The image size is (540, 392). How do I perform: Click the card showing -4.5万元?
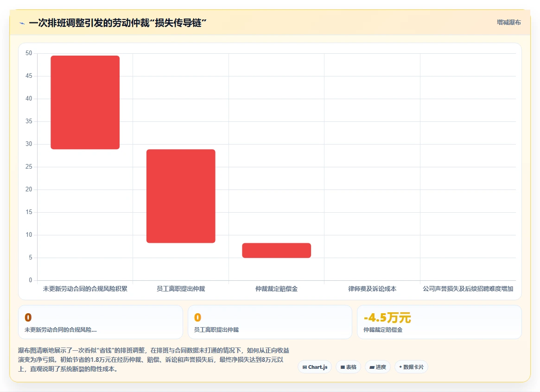click(439, 322)
